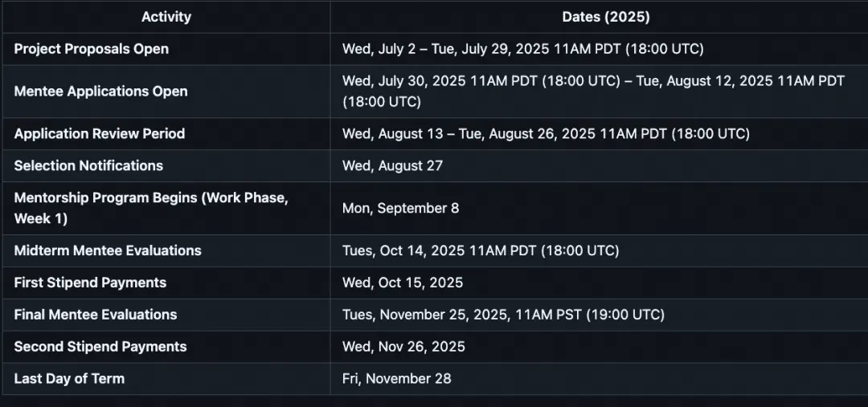Click the Second Stipend Payments label
The height and width of the screenshot is (407, 868).
(100, 347)
